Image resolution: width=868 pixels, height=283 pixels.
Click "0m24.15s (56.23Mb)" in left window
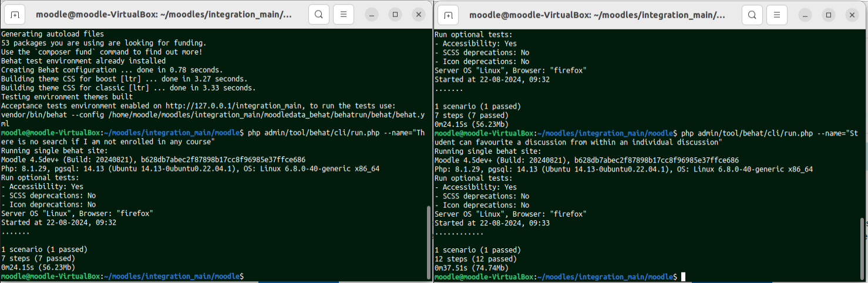pyautogui.click(x=38, y=267)
